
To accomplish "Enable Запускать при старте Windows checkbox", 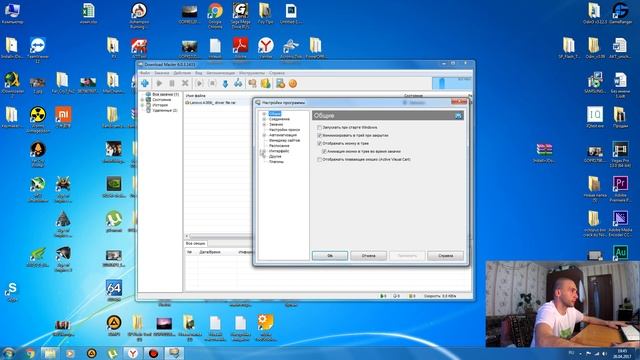I will point(320,128).
